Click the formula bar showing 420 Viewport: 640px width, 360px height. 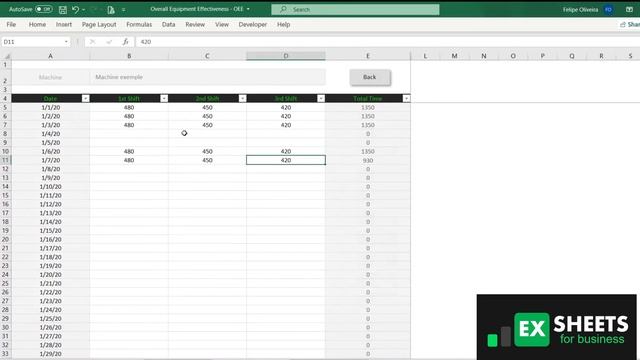[388, 42]
